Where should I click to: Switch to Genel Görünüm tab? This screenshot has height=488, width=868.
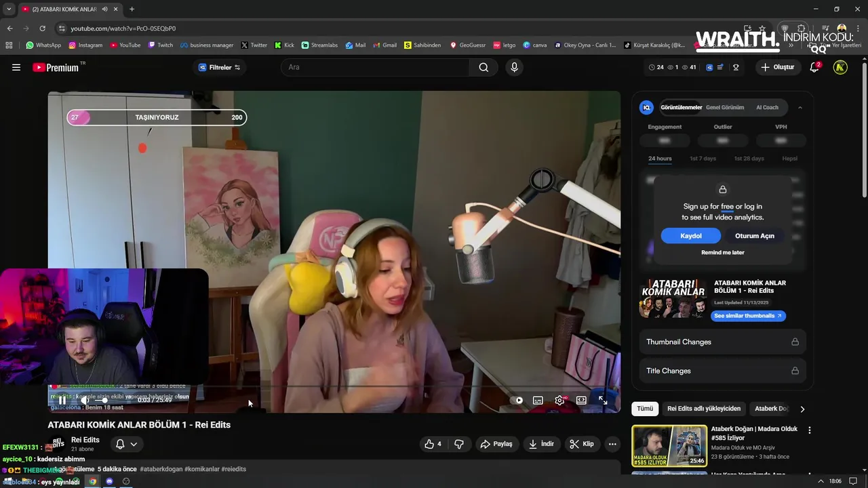[725, 107]
